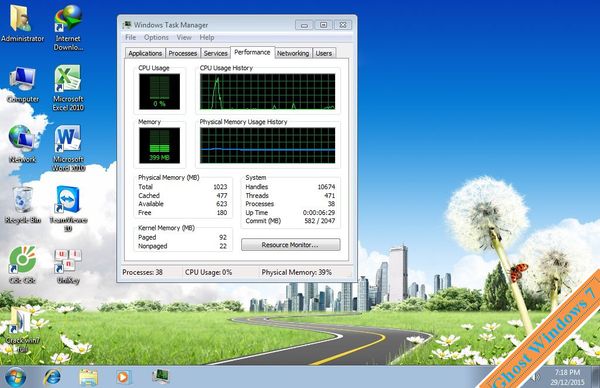Open the Computer desktop icon

click(x=23, y=84)
